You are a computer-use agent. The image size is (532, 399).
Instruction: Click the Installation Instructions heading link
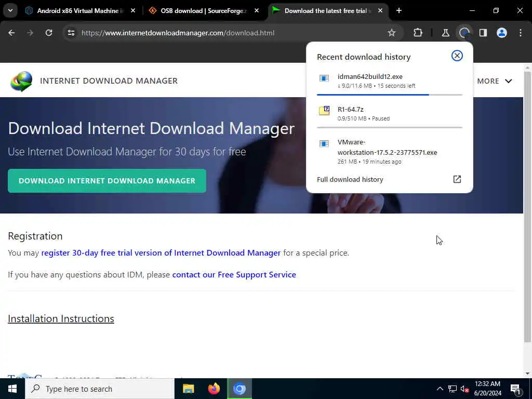tap(61, 318)
